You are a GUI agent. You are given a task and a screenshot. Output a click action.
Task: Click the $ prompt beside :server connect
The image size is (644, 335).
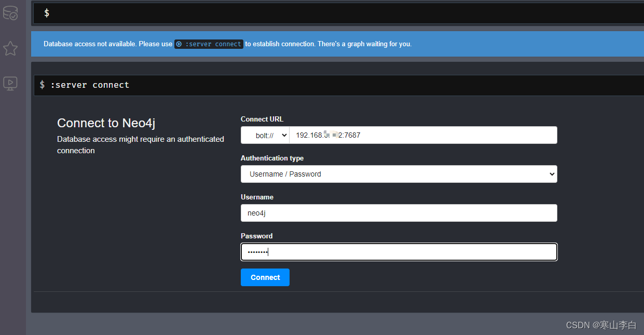pyautogui.click(x=42, y=85)
